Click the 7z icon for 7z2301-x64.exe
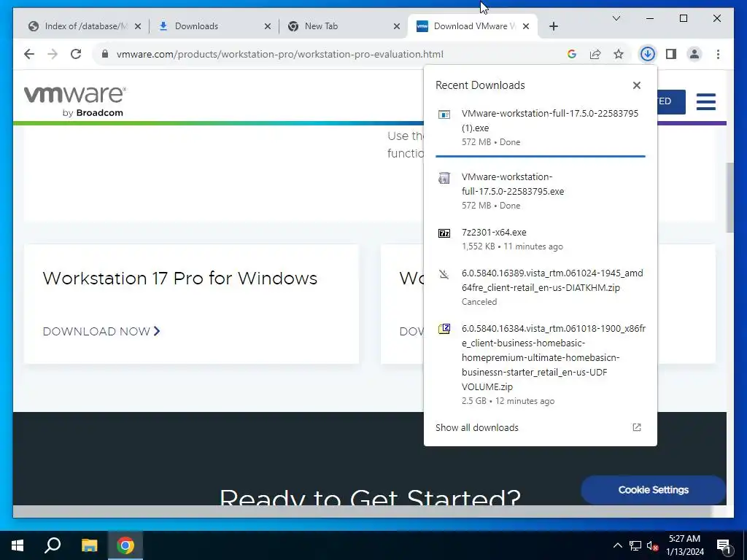Viewport: 747px width, 560px height. (444, 233)
